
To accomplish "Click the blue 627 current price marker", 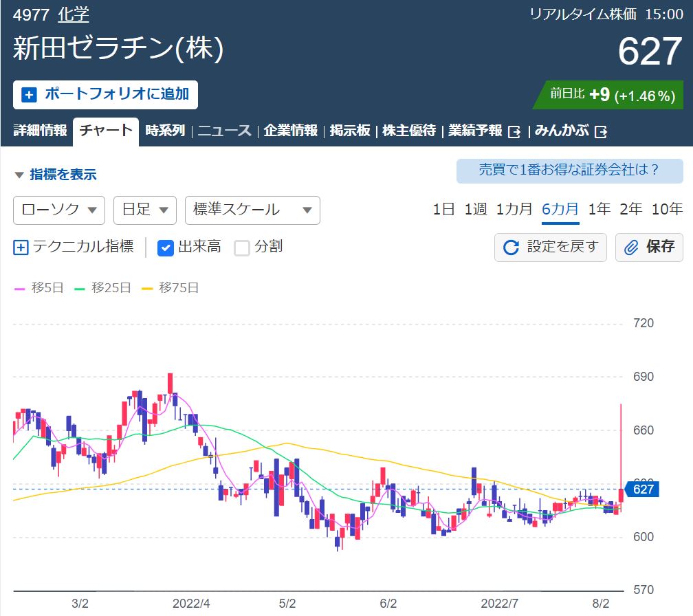I will point(643,489).
